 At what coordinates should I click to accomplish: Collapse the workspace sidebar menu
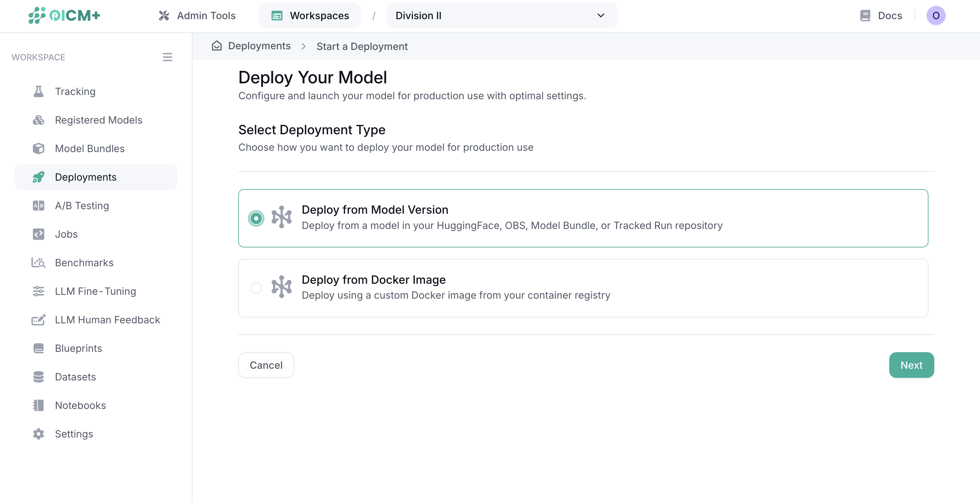pos(168,57)
